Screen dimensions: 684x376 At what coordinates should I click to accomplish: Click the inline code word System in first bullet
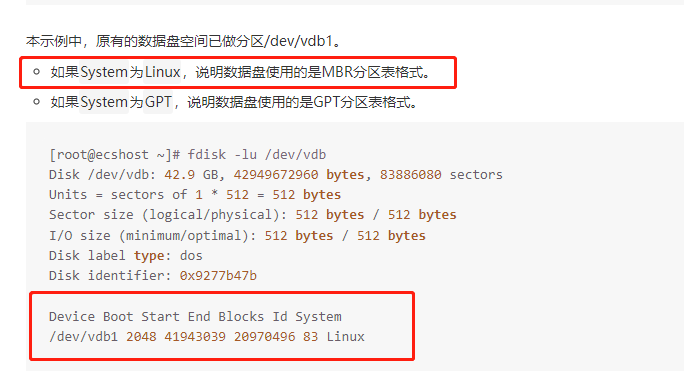click(104, 72)
